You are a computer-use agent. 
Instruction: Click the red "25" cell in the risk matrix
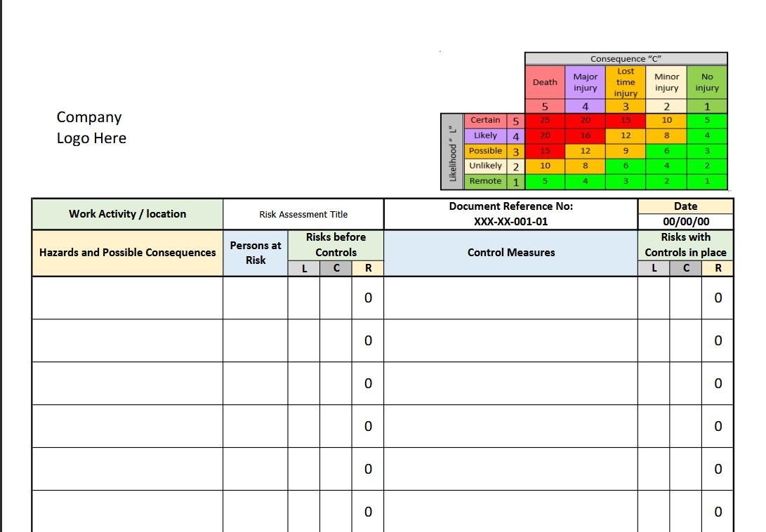pos(544,120)
